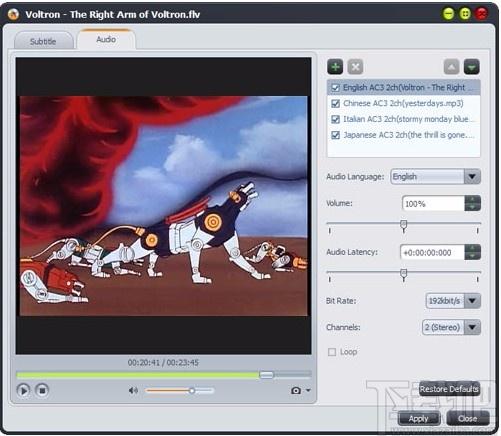Decrease volume with down stepper arrow

(x=472, y=207)
